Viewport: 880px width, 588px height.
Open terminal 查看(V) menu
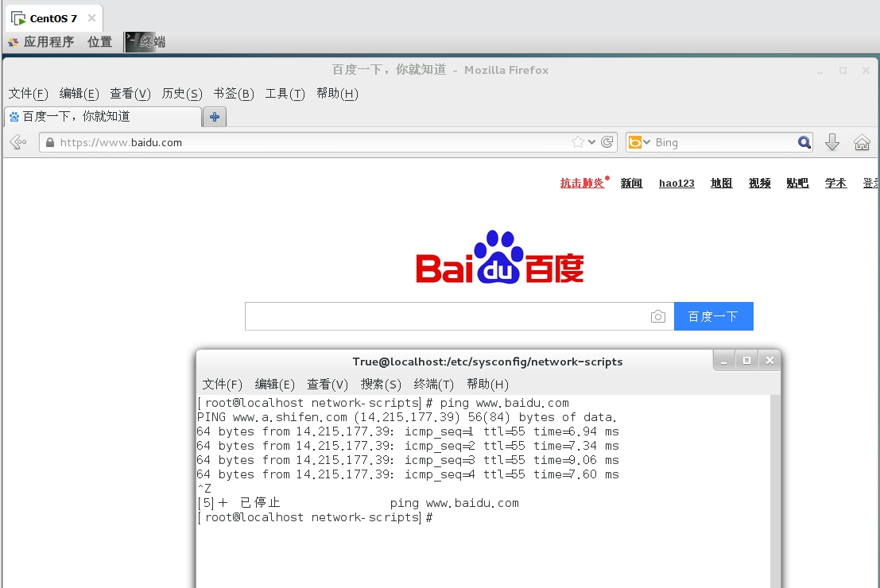pyautogui.click(x=328, y=385)
